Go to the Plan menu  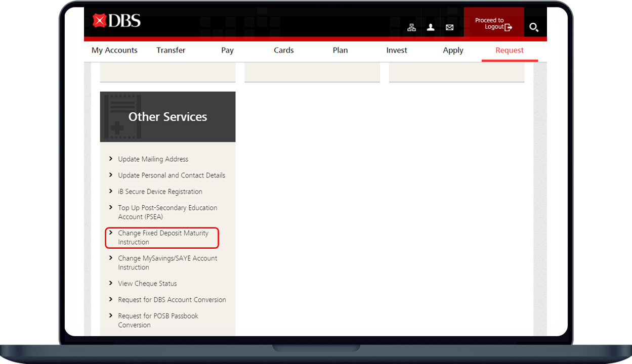[x=340, y=50]
